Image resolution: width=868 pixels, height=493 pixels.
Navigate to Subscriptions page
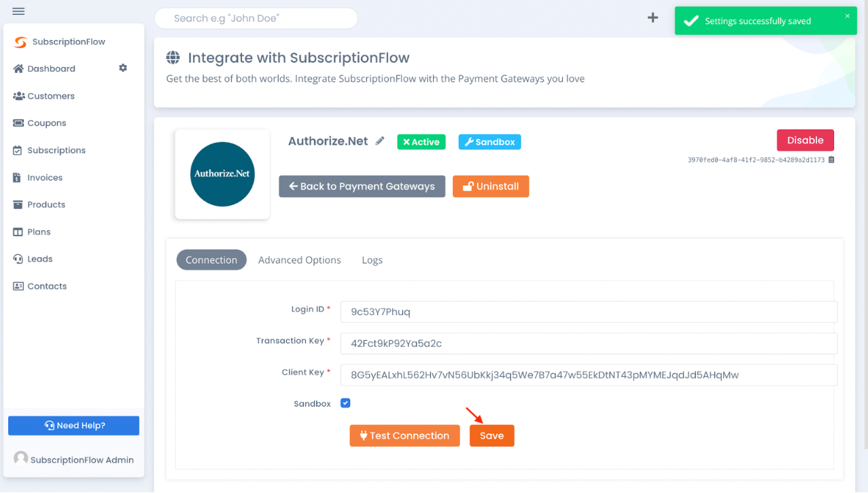click(x=56, y=150)
